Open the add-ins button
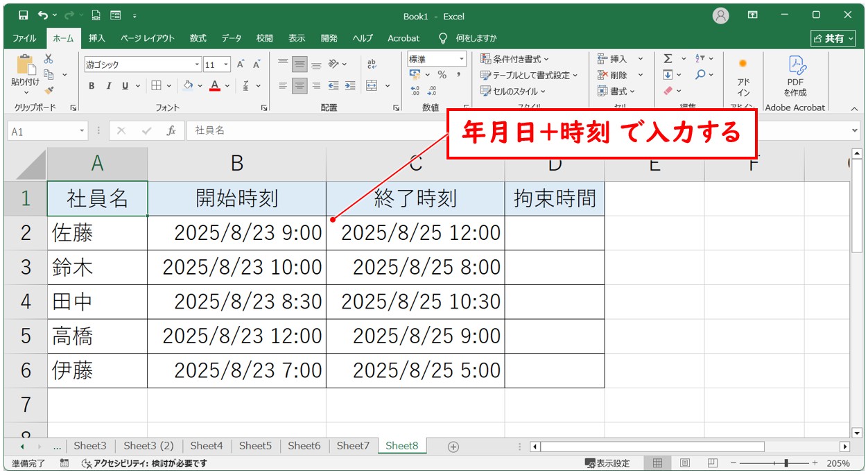Screen dimensions: 868x475 point(743,76)
